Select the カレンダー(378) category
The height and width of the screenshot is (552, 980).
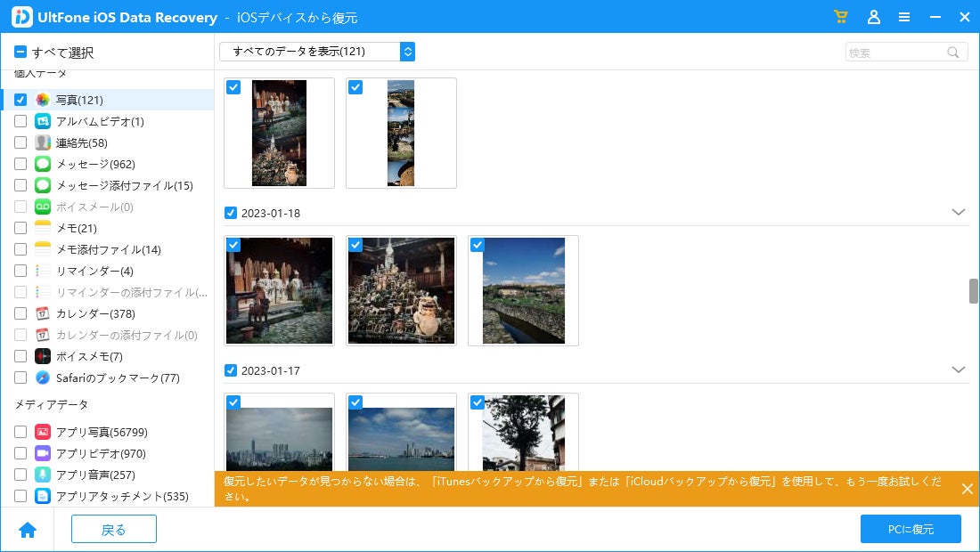[x=95, y=313]
